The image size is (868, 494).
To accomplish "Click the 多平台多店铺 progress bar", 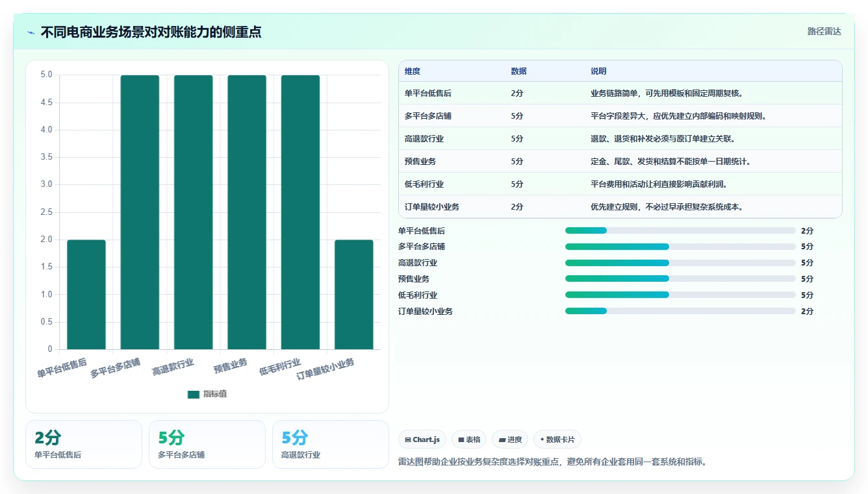I will 680,247.
